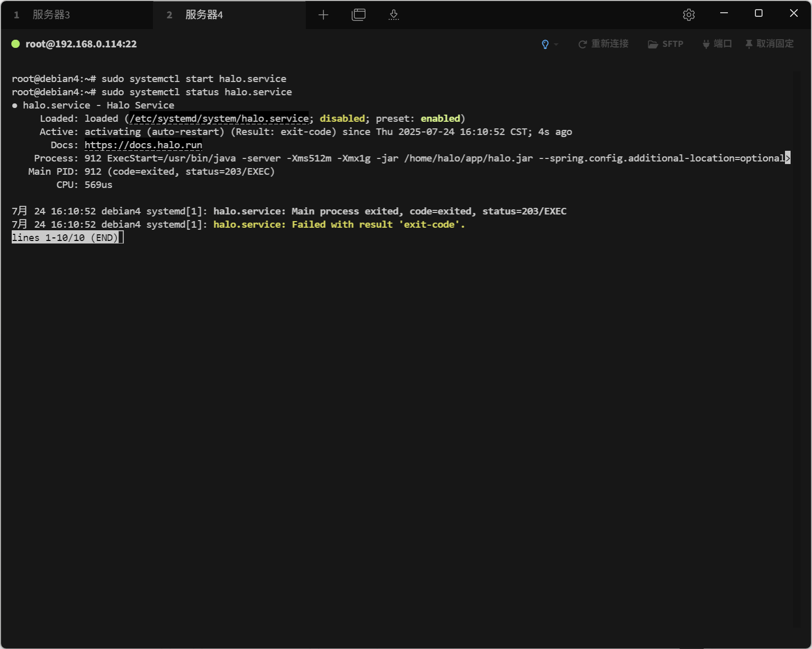Open /etc/systemd/system/halo.service path link

(x=219, y=119)
